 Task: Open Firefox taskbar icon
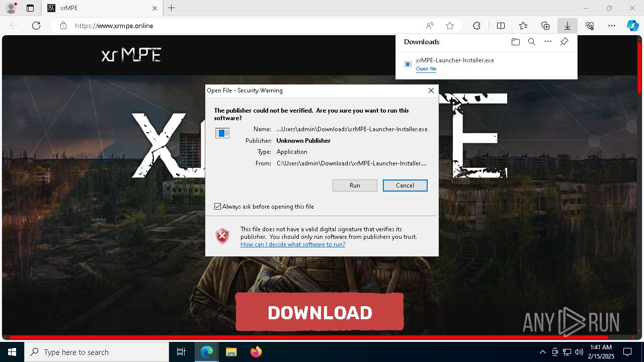coord(256,352)
